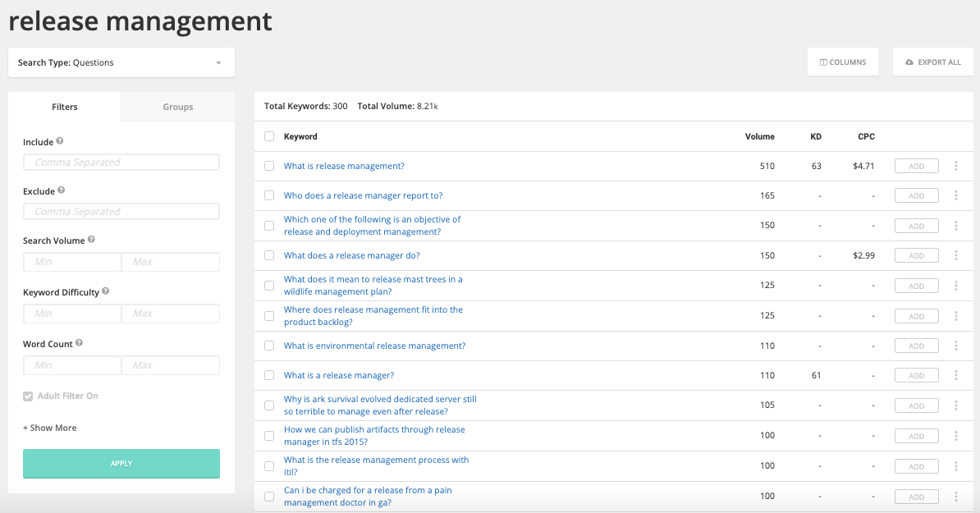Check the box for 'What is release management?'
The height and width of the screenshot is (513, 980).
coord(269,166)
